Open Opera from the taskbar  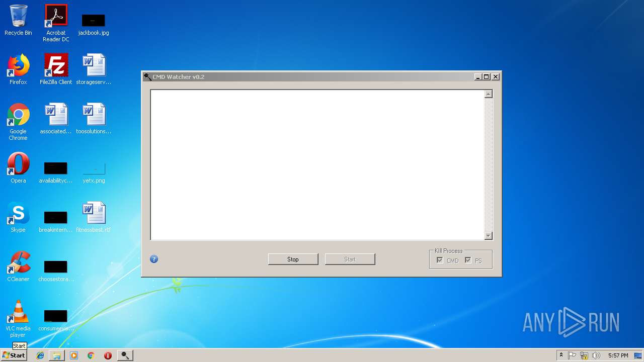pyautogui.click(x=108, y=355)
